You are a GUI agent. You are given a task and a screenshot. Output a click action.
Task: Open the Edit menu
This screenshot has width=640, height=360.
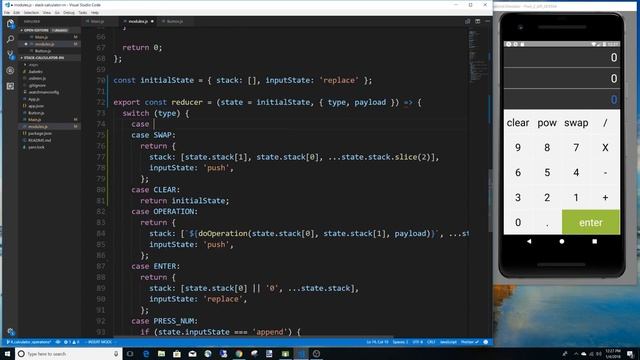[x=16, y=13]
